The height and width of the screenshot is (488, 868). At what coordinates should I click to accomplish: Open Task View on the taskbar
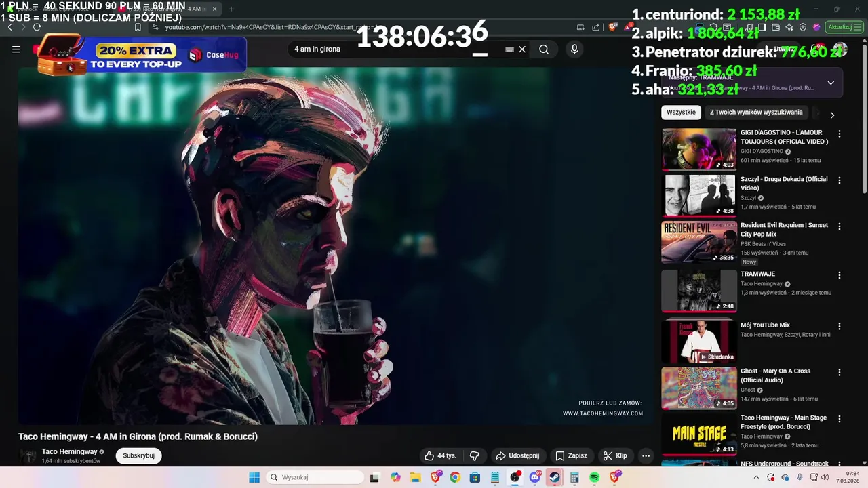point(374,477)
